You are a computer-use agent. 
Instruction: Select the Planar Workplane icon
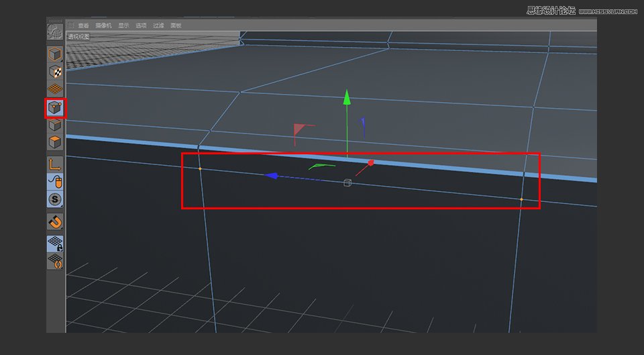(x=55, y=261)
